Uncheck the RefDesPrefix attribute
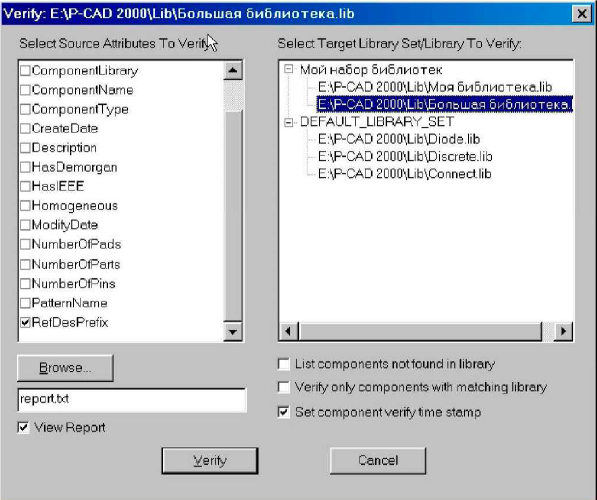 click(25, 323)
